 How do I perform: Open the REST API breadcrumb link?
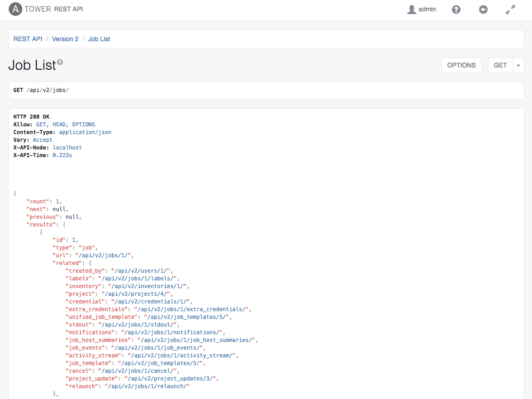pos(28,39)
